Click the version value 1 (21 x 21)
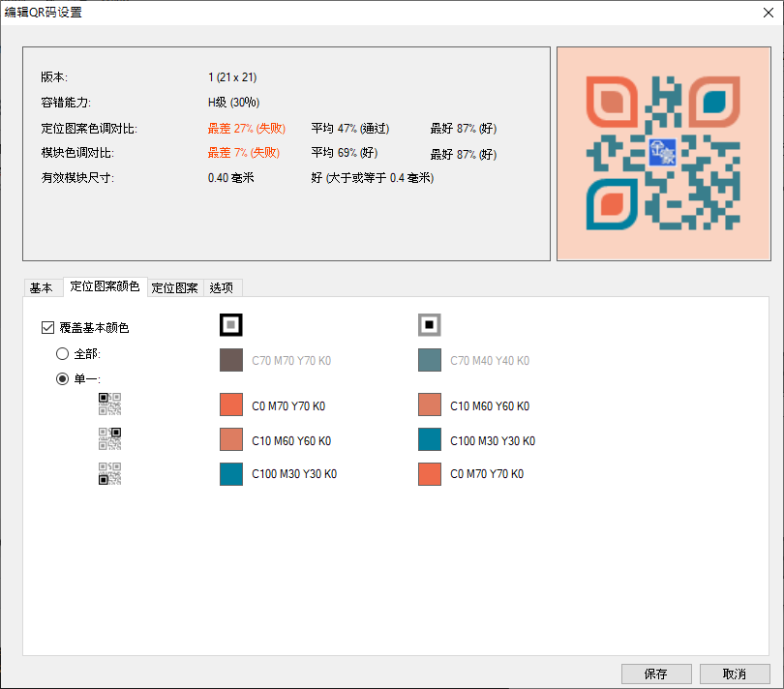Screen dimensions: 784x689 (x=232, y=77)
